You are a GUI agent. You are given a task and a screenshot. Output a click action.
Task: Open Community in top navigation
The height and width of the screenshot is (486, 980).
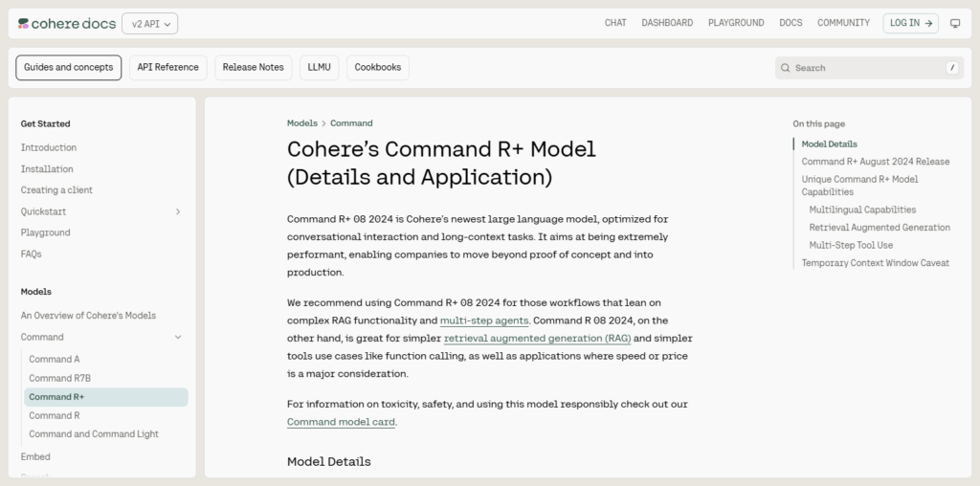[843, 23]
